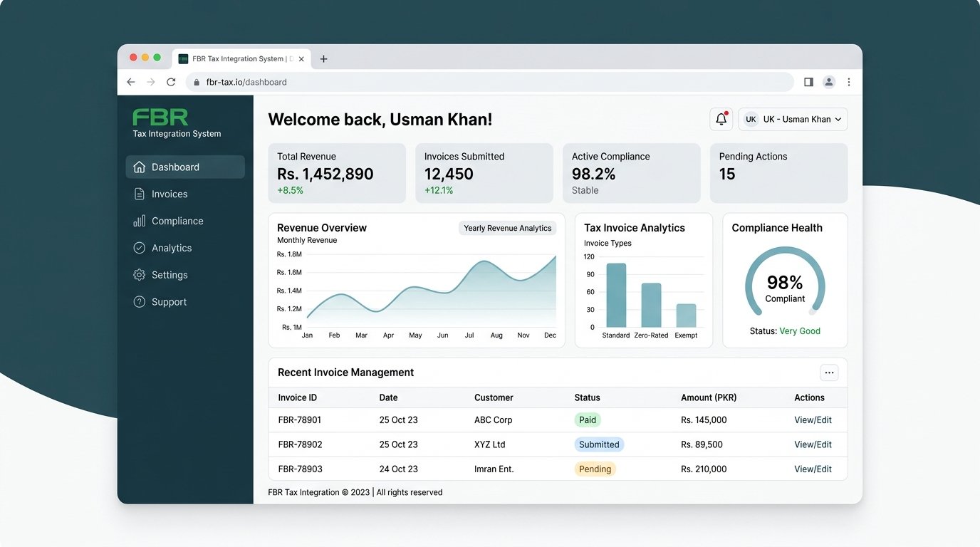
Task: Open Settings from the sidebar
Action: click(x=185, y=275)
